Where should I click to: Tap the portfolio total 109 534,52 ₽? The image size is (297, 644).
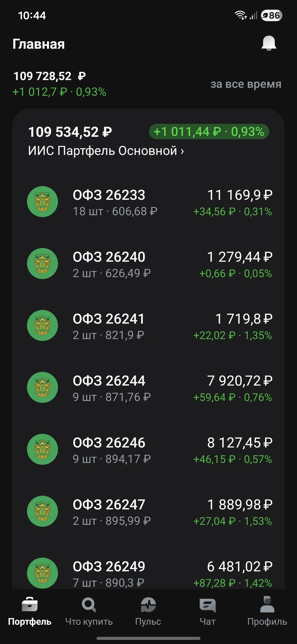[70, 132]
